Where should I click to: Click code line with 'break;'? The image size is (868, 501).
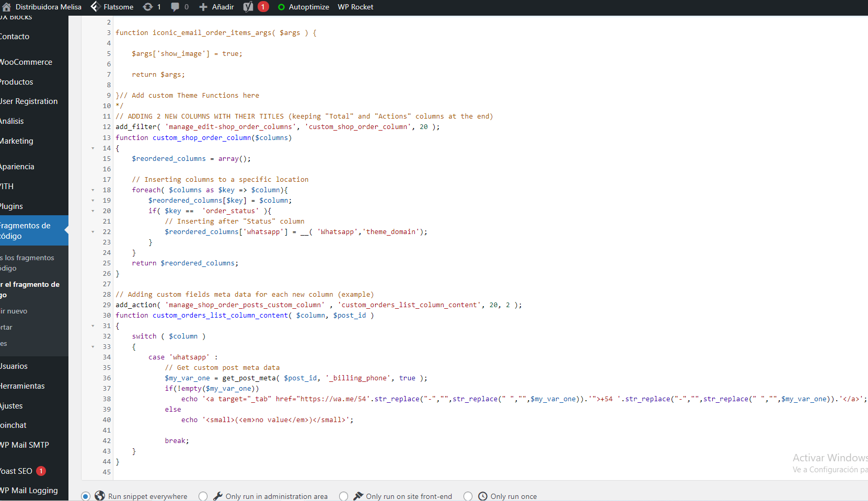click(177, 441)
